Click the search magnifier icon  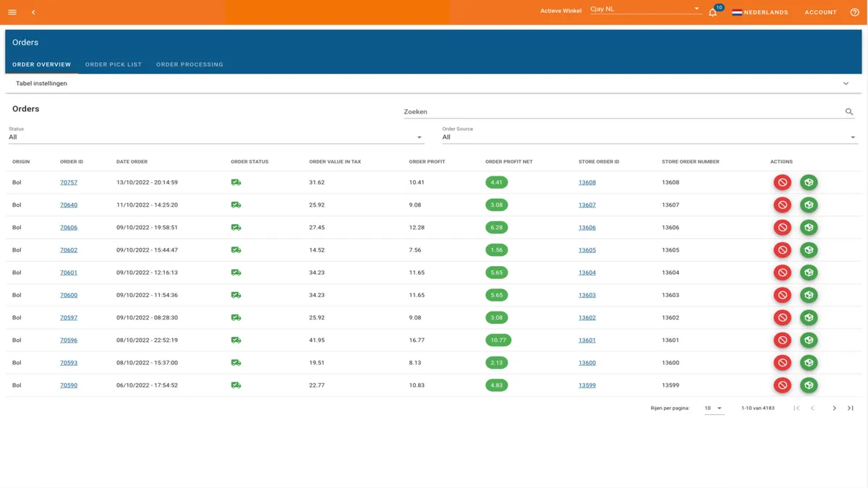tap(849, 112)
